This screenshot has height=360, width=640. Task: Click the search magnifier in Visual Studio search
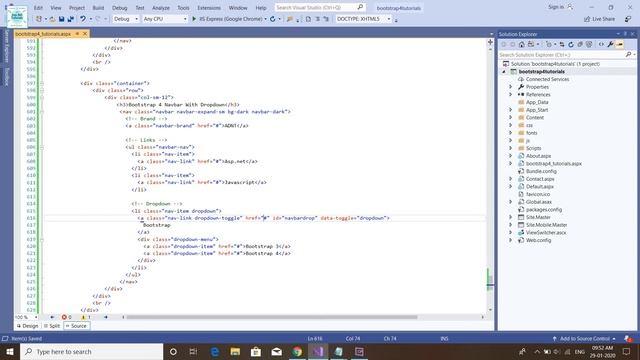(360, 7)
